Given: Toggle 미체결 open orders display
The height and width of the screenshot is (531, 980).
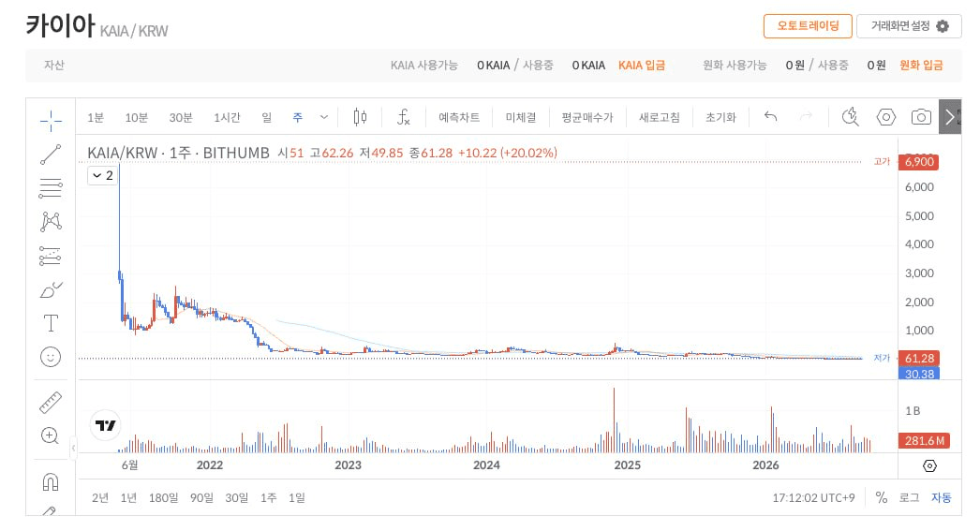Looking at the screenshot, I should (x=521, y=117).
